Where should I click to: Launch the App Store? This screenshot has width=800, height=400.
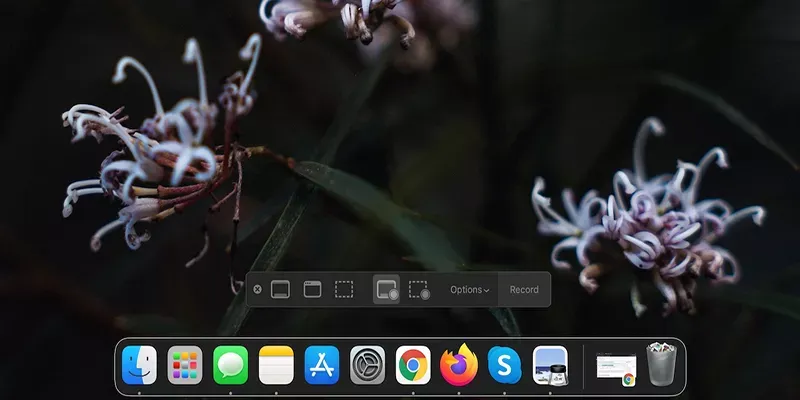(x=322, y=365)
